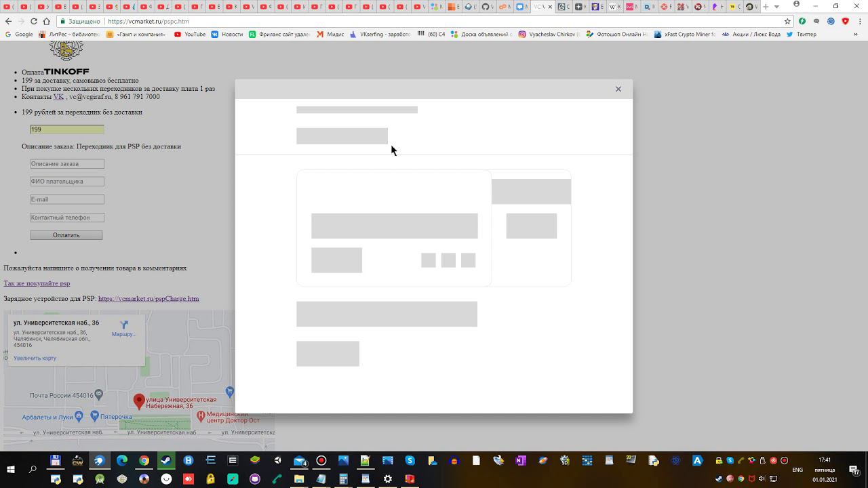Reload the current page

click(x=34, y=21)
